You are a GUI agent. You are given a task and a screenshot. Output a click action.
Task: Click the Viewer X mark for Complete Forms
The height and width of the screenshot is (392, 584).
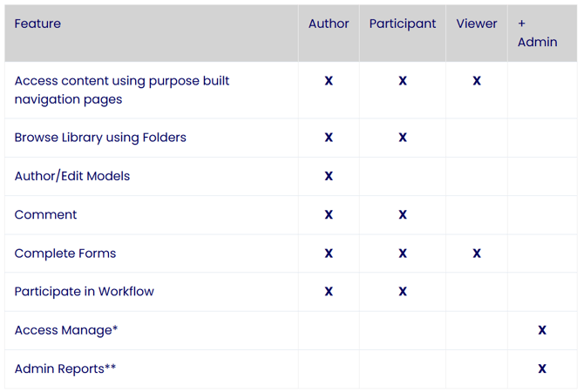(477, 253)
